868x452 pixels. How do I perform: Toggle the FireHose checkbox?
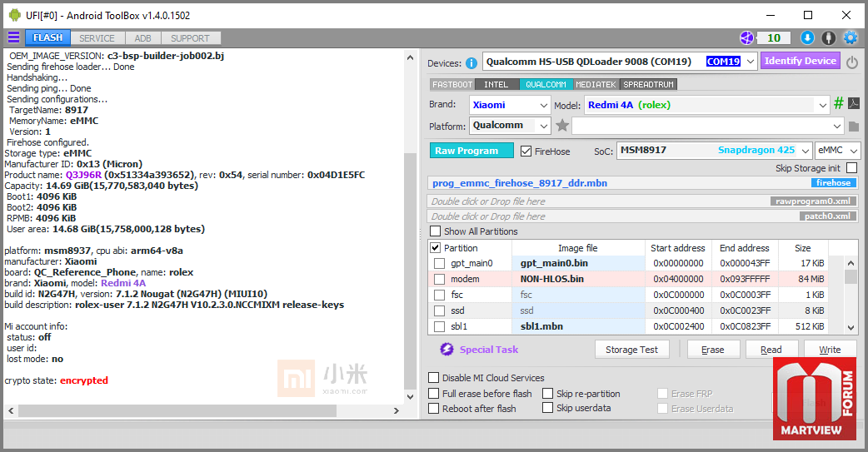526,151
